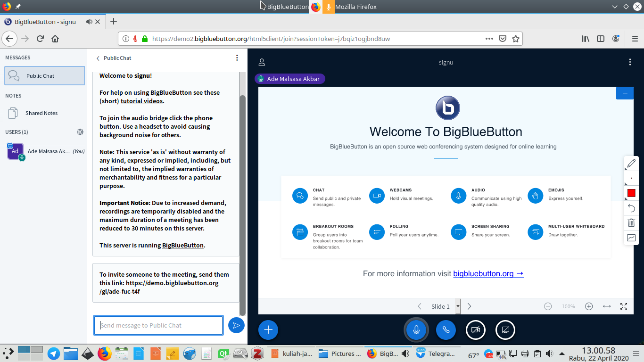The width and height of the screenshot is (644, 362).
Task: Select the pencil annotation tool
Action: [x=631, y=164]
